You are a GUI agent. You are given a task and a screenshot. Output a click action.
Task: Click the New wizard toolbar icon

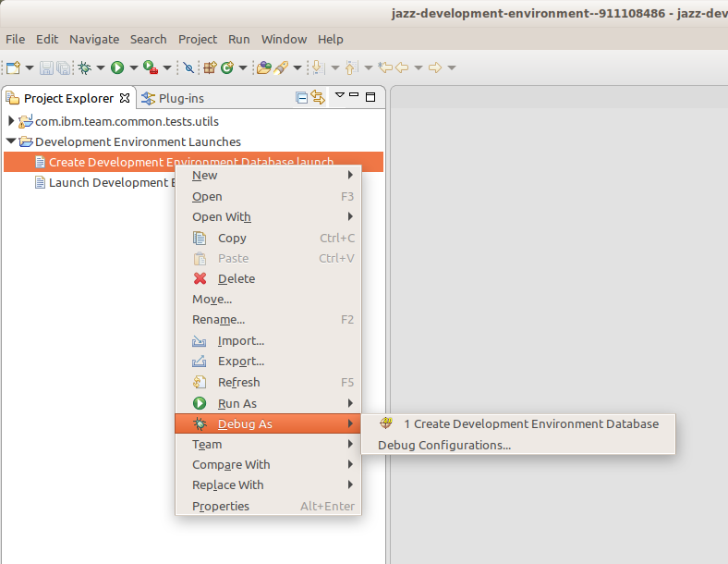pyautogui.click(x=14, y=67)
